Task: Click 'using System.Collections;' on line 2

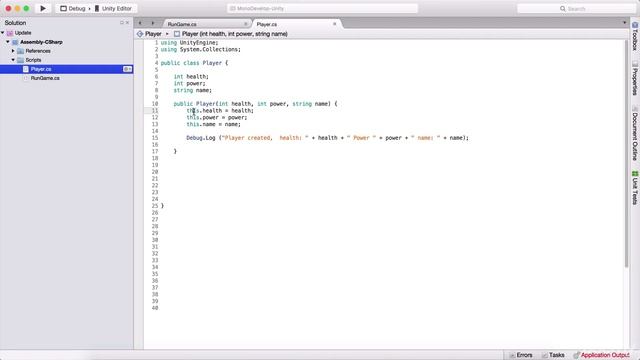Action: click(200, 49)
